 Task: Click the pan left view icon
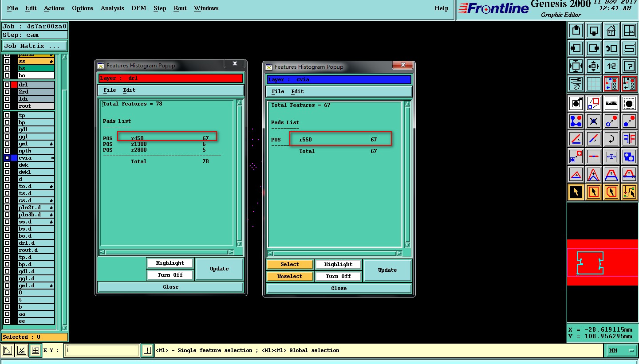(576, 48)
